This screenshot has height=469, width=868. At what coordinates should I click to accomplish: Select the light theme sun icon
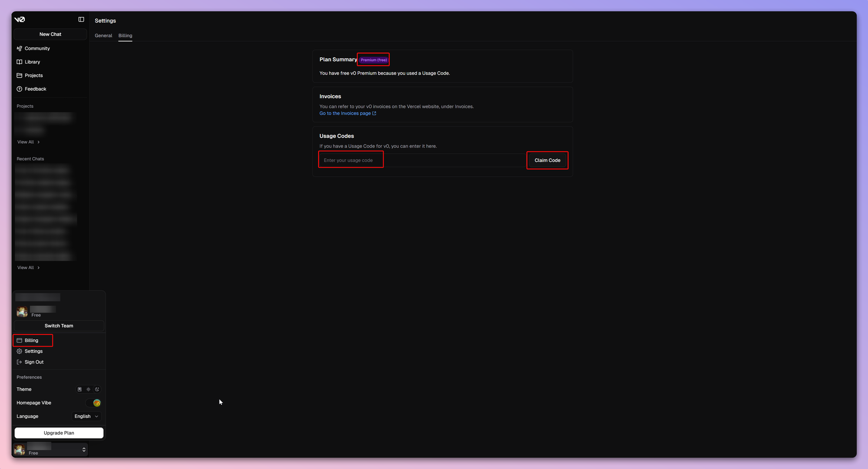point(89,390)
